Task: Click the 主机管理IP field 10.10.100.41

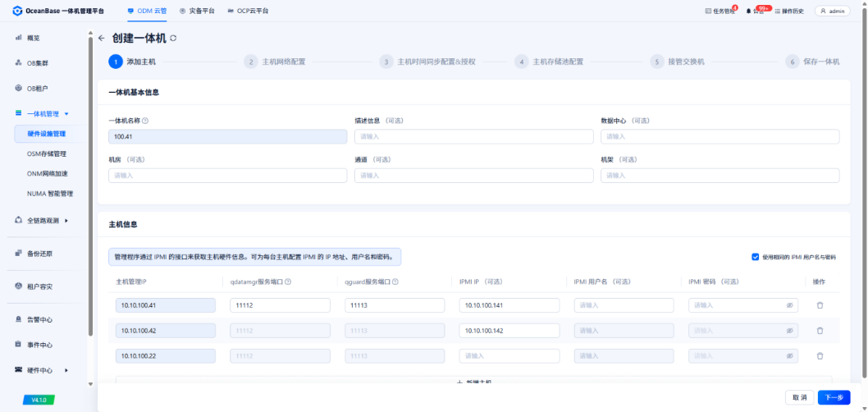Action: point(166,305)
